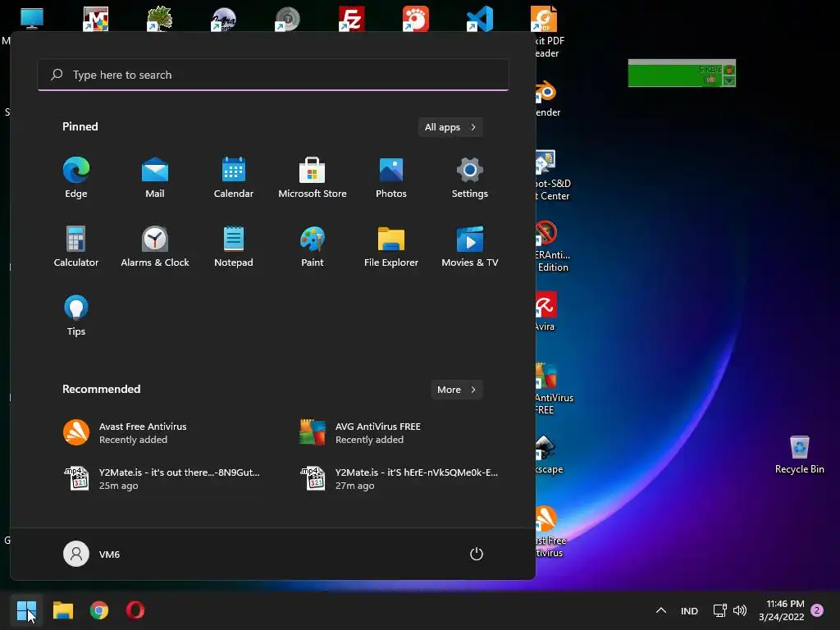Select the This PC monitor desktop icon
Screen dimensions: 840x630
(x=32, y=19)
